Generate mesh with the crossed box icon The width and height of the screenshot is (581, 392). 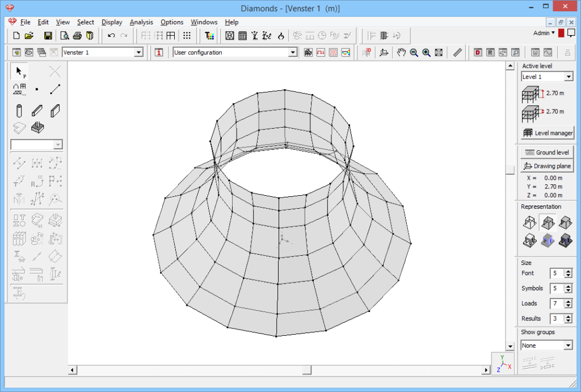[x=230, y=36]
